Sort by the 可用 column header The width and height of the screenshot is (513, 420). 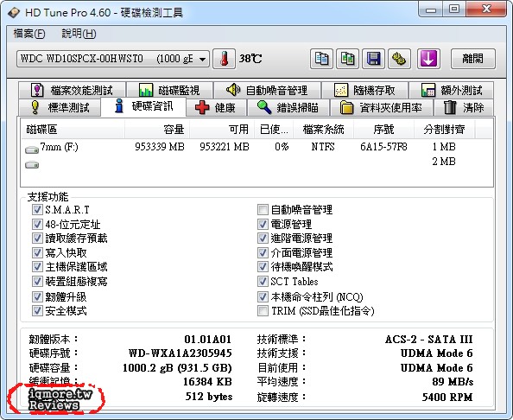(x=222, y=130)
